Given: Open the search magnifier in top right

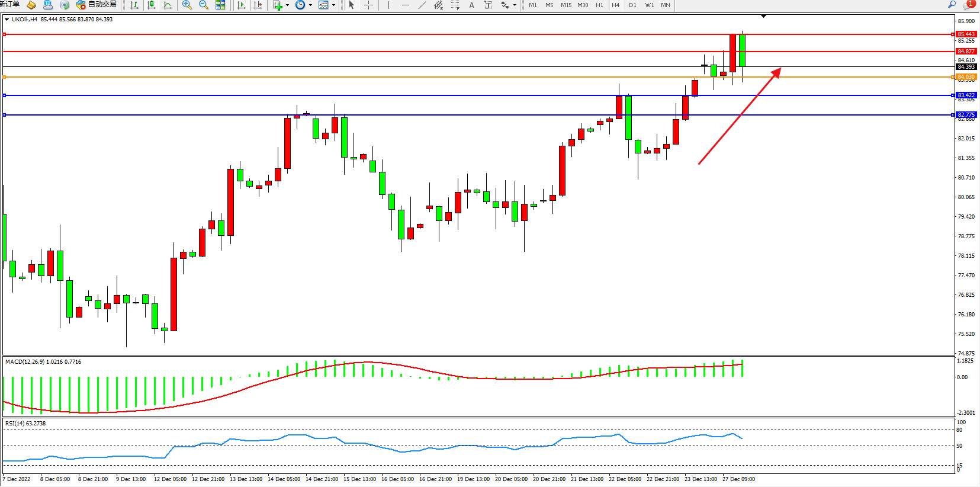Looking at the screenshot, I should click(952, 5).
